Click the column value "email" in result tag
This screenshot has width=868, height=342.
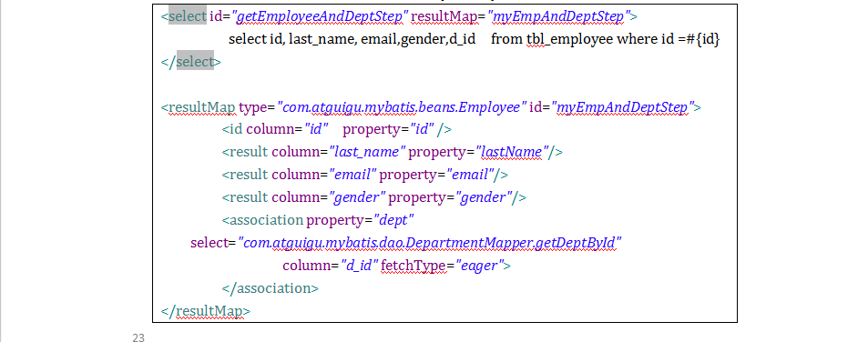pos(352,175)
